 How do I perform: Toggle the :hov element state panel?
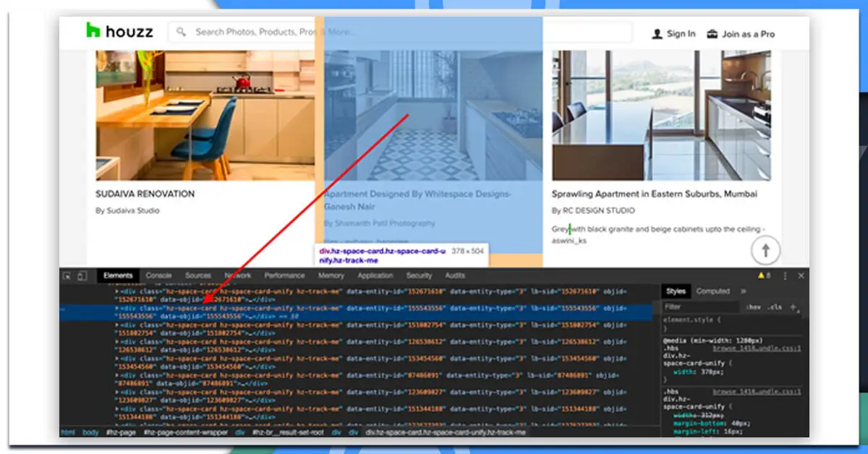coord(754,307)
